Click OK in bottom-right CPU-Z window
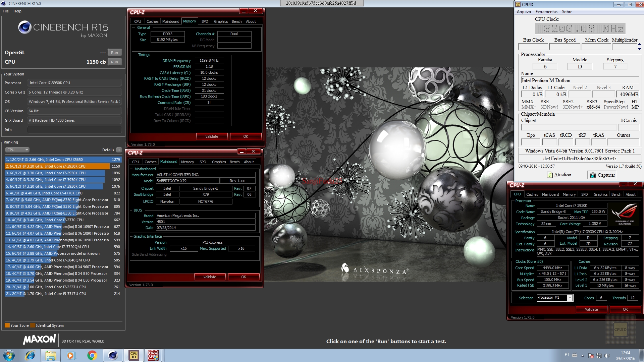Screen dimensions: 644x362 point(625,309)
